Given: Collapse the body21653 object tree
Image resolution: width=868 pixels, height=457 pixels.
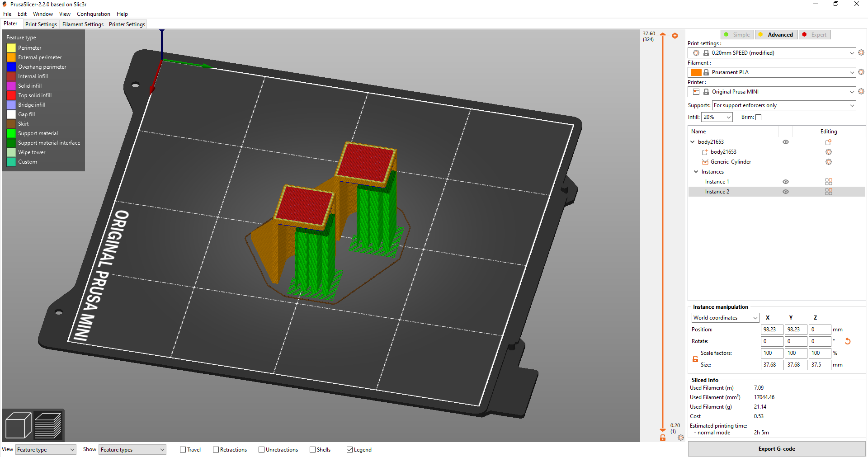Looking at the screenshot, I should coord(693,142).
